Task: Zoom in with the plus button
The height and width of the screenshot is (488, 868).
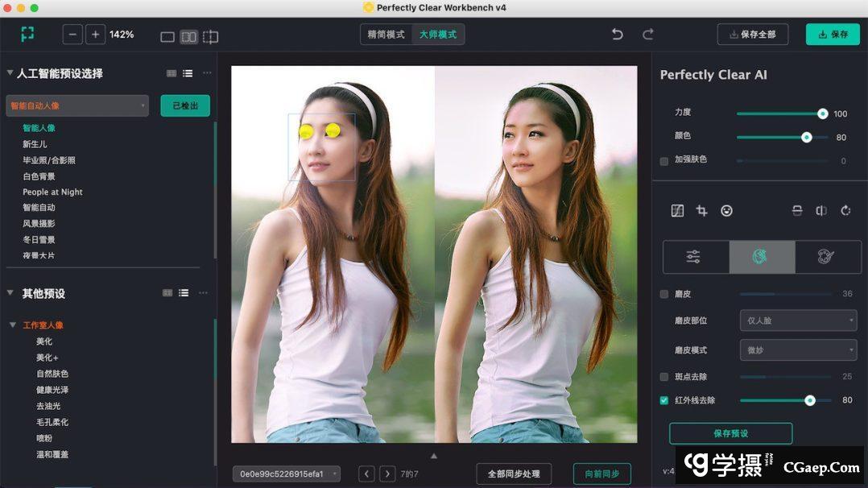Action: coord(96,35)
